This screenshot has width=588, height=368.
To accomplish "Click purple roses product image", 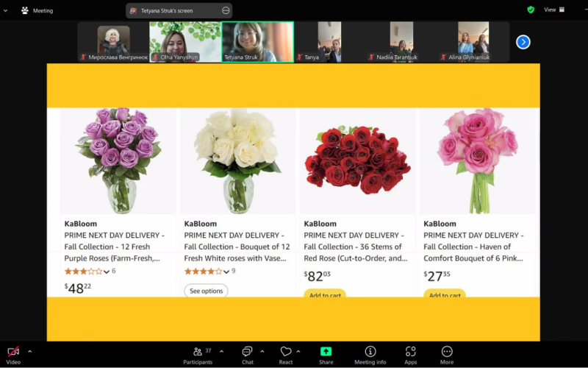I will click(118, 161).
